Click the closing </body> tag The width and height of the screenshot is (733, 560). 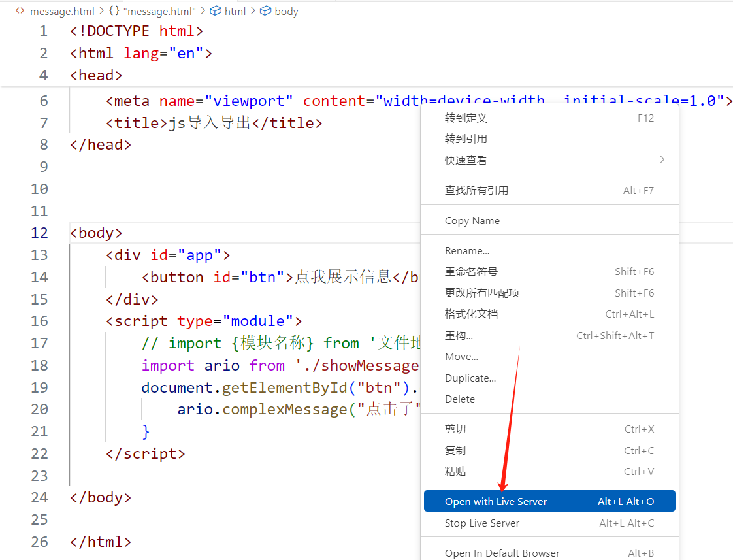click(101, 497)
